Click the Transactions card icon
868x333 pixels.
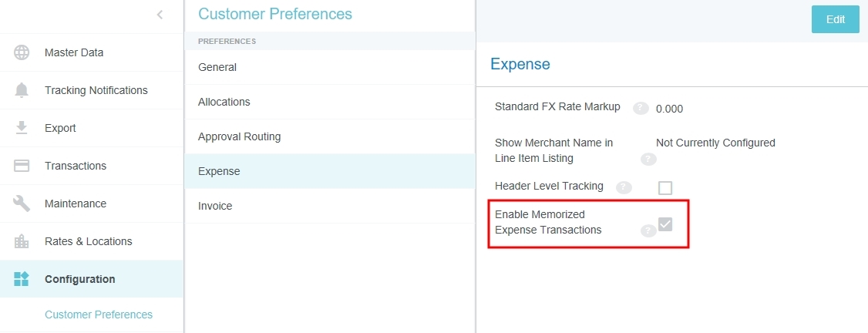click(22, 166)
